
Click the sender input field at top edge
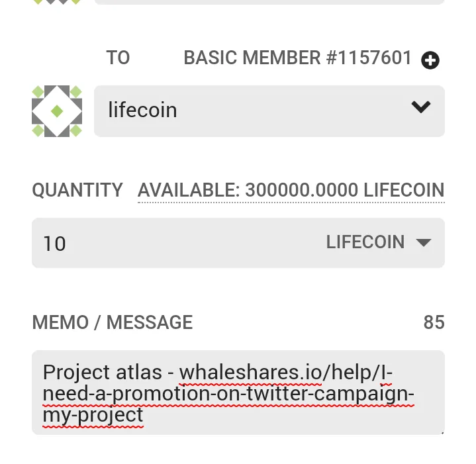point(269,2)
